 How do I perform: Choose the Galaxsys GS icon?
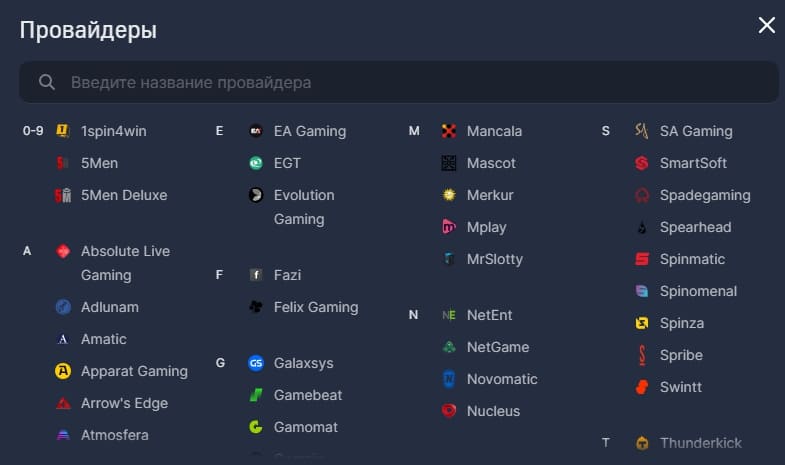tap(256, 363)
